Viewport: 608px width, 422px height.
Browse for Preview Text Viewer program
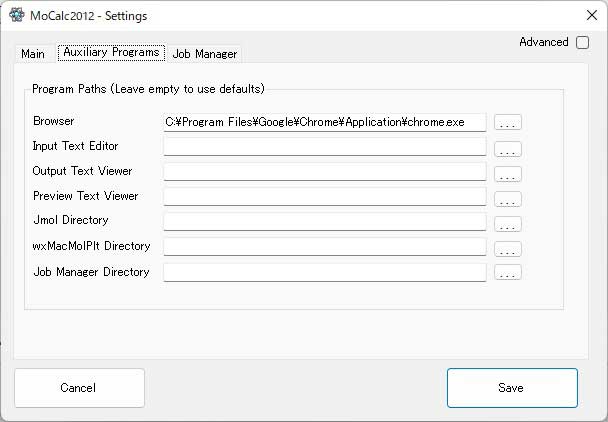[508, 198]
